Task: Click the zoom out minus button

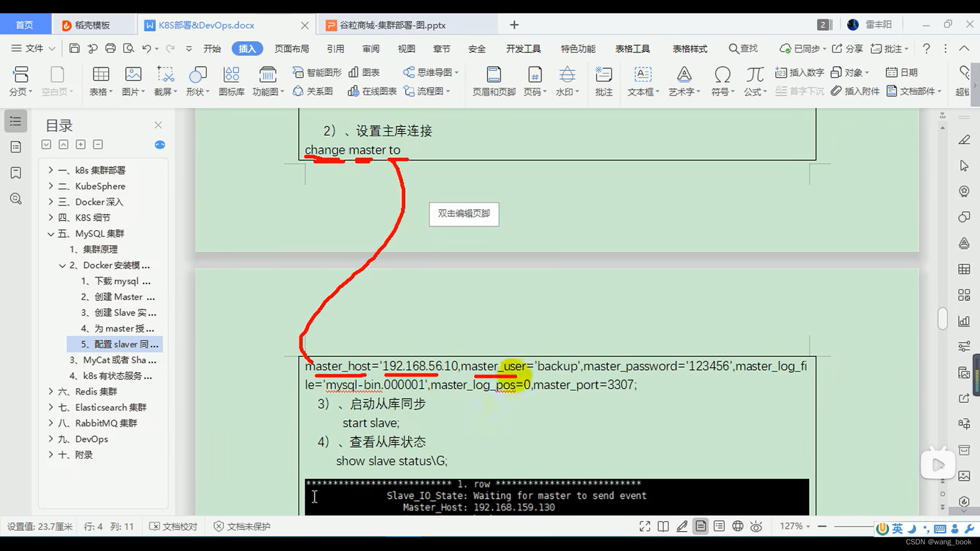Action: (x=822, y=526)
